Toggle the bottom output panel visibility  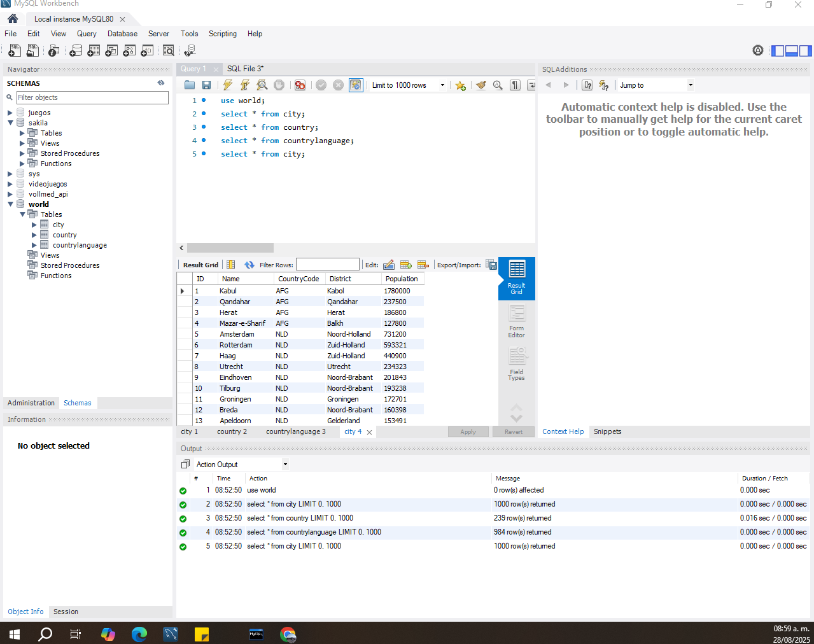[792, 51]
